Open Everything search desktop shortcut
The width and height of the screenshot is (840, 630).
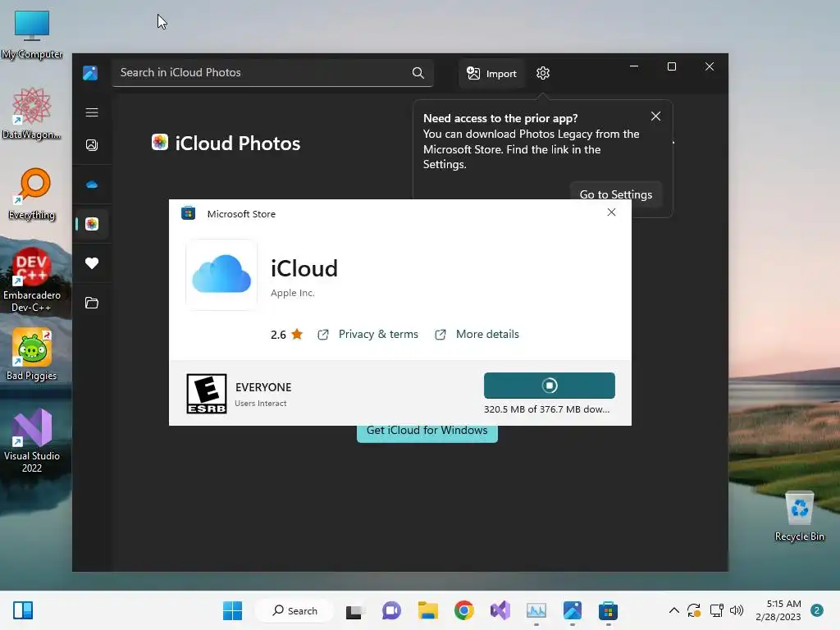coord(32,194)
